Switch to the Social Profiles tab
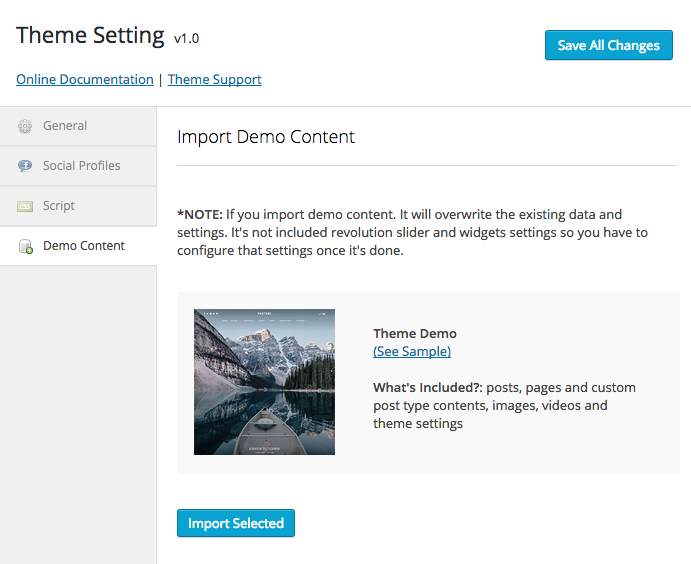The image size is (691, 564). coord(81,166)
